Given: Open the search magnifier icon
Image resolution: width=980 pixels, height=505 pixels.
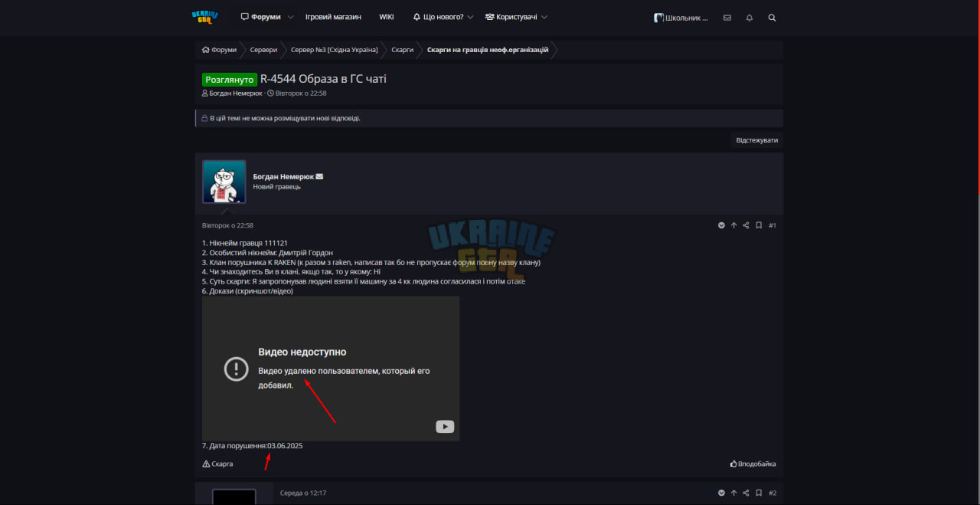Looking at the screenshot, I should point(772,18).
